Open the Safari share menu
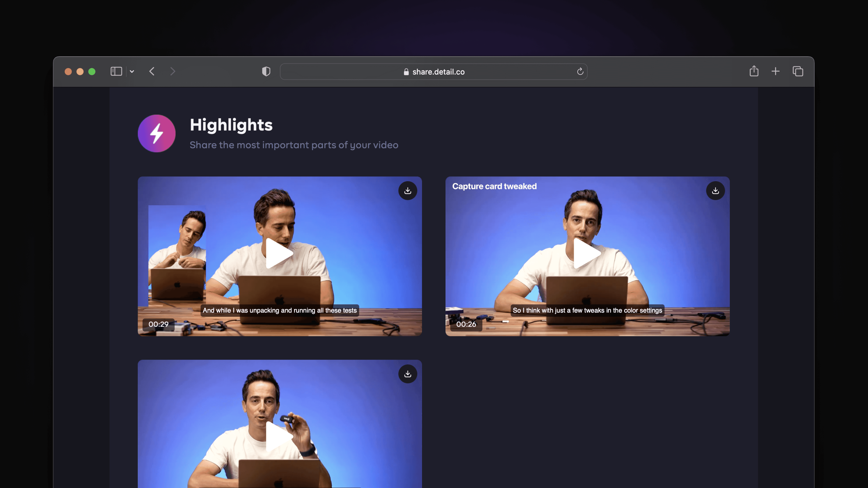The image size is (868, 488). [754, 71]
